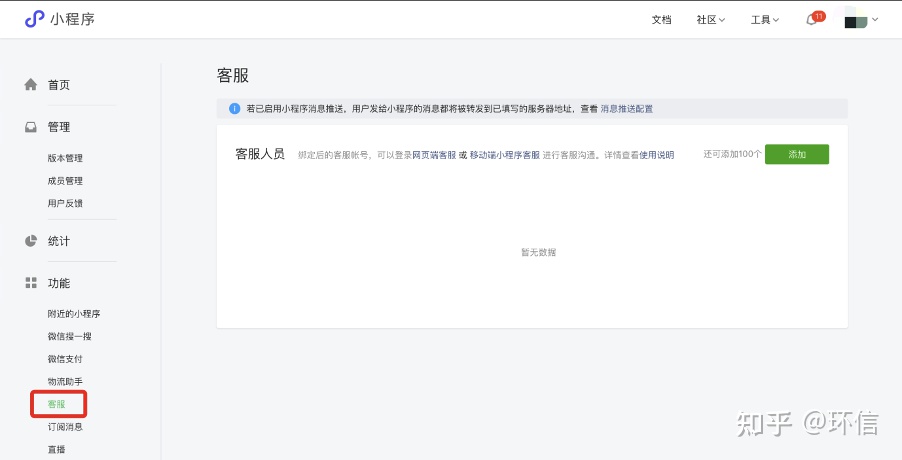Click the 管理 inbox icon
Image resolution: width=902 pixels, height=460 pixels.
tap(31, 127)
